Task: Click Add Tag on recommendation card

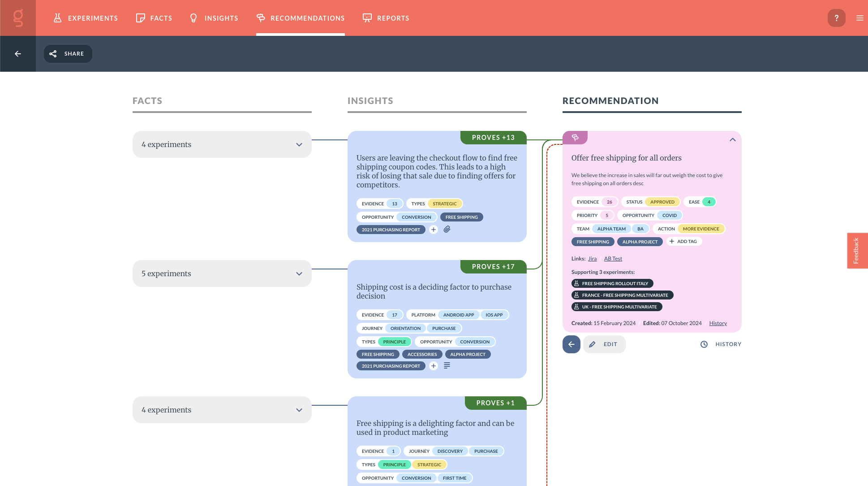Action: click(x=683, y=241)
